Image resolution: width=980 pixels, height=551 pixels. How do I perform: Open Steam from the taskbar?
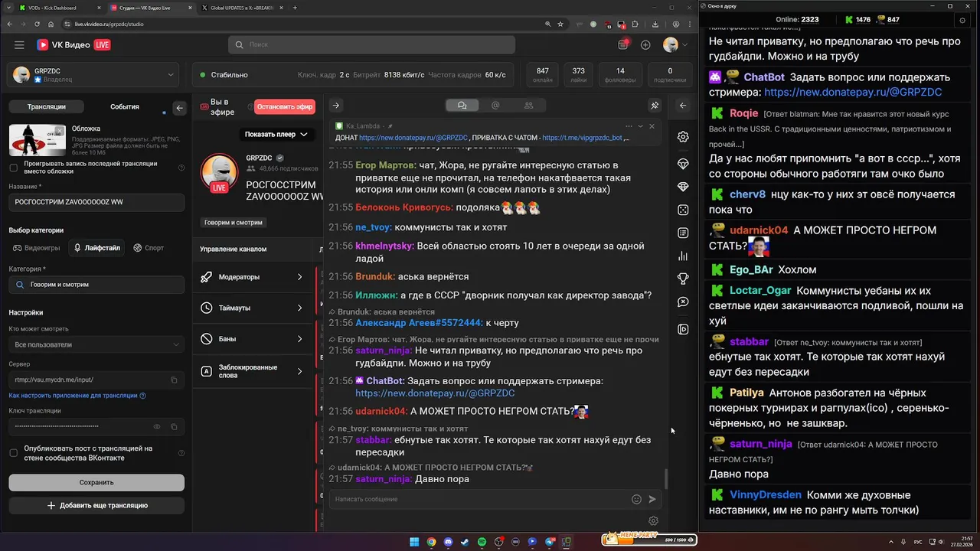(x=465, y=542)
